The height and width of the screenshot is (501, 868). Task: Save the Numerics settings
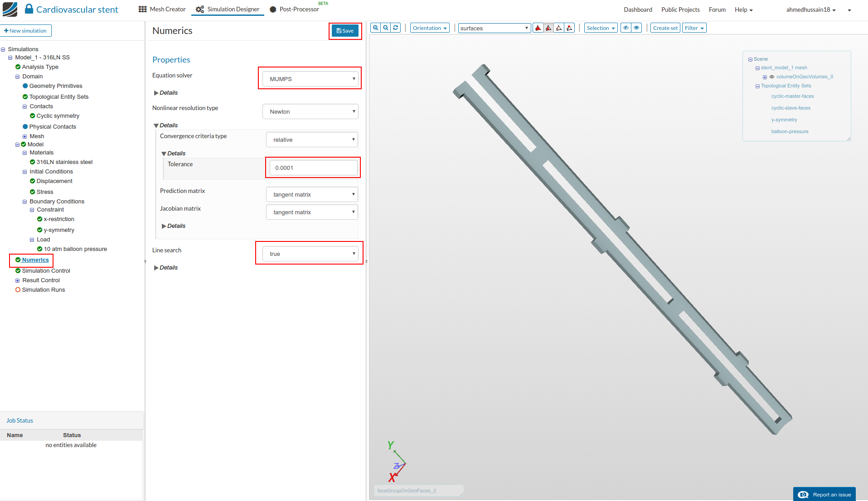point(345,31)
